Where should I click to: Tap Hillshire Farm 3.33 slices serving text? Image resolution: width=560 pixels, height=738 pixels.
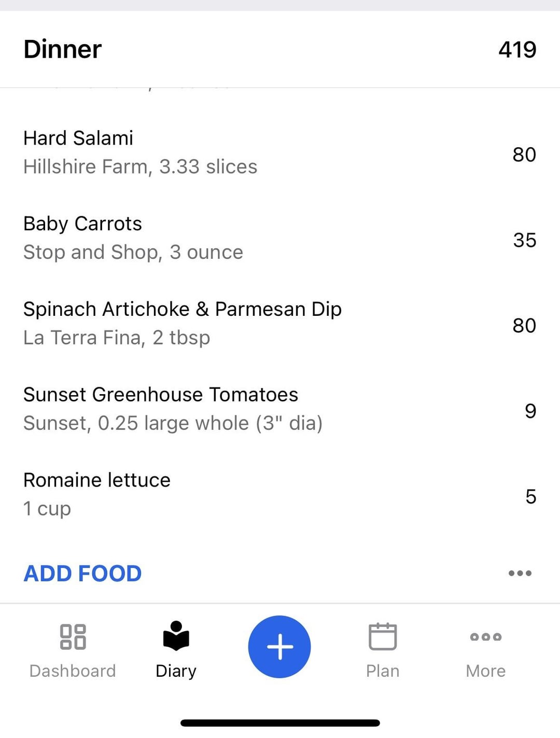pyautogui.click(x=140, y=166)
